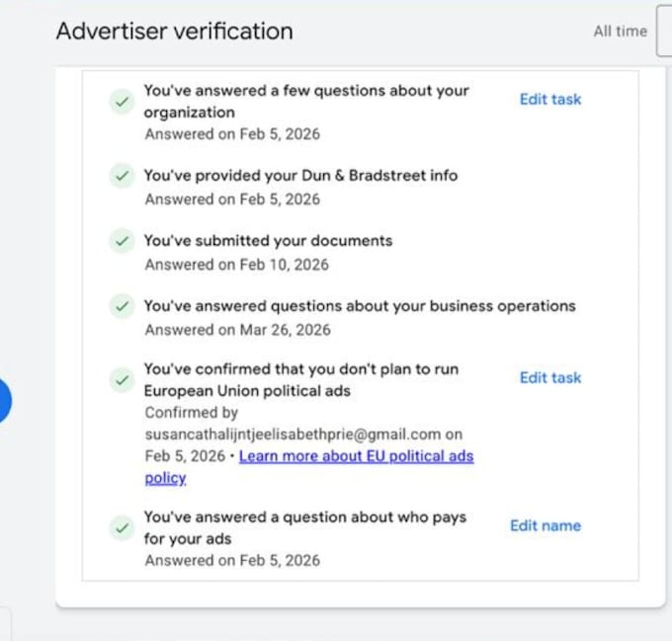Open Learn more about EU political ads policy
The image size is (672, 641).
[x=309, y=467]
